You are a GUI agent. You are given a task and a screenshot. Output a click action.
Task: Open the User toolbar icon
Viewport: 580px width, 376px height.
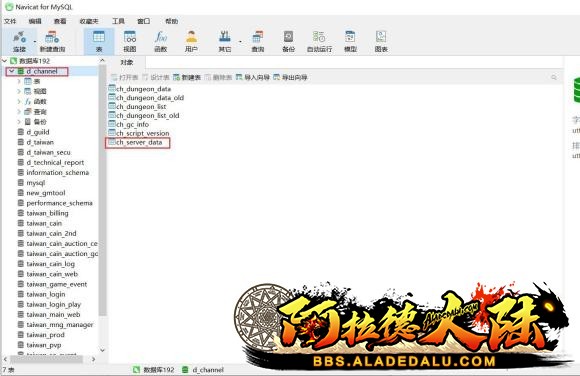coord(191,41)
